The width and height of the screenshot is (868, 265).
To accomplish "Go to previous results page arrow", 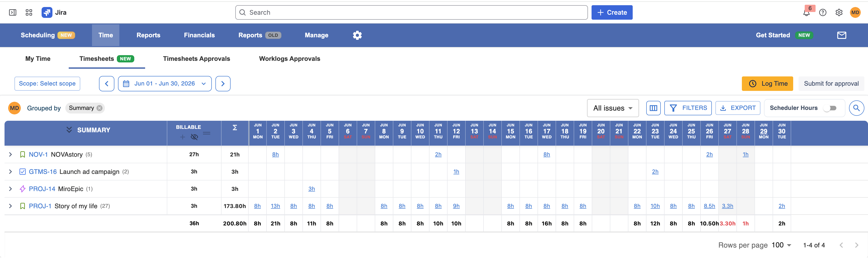I will coord(841,245).
